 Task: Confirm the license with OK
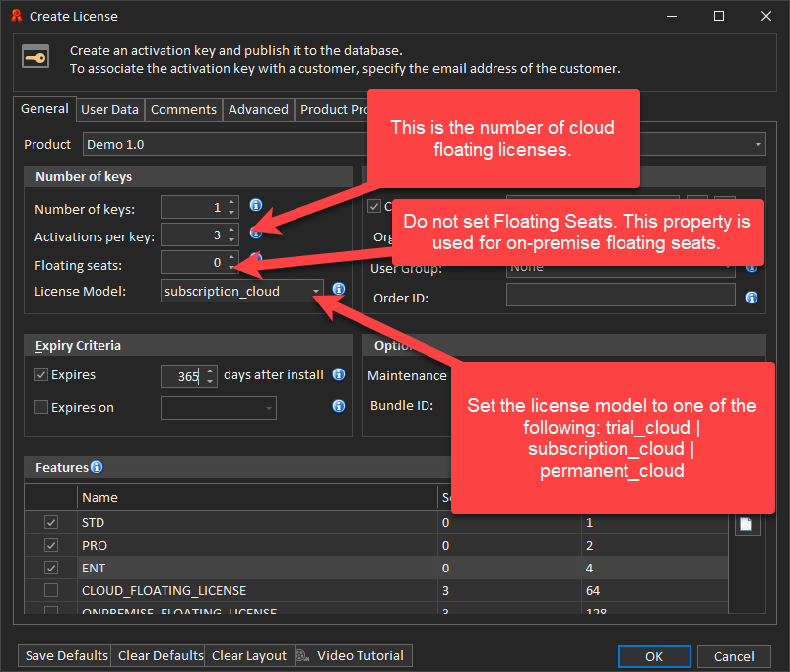coord(654,656)
